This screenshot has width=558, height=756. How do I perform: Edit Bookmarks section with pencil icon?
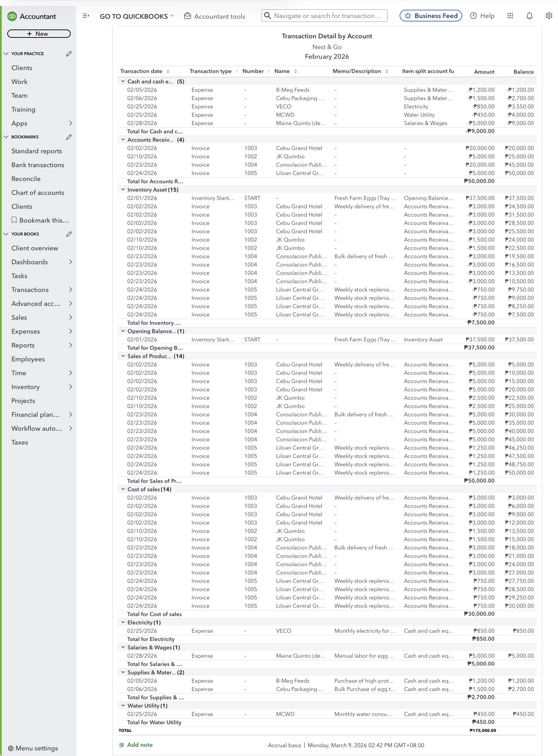[69, 137]
